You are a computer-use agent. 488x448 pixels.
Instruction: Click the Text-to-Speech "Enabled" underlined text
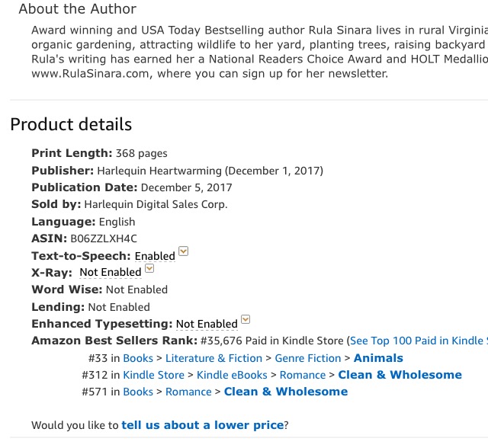pos(155,256)
